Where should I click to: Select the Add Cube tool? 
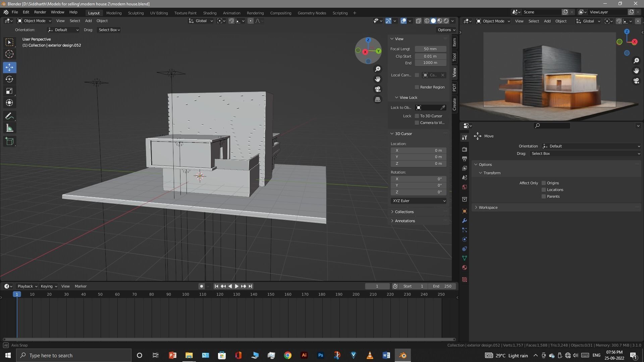coord(9,141)
